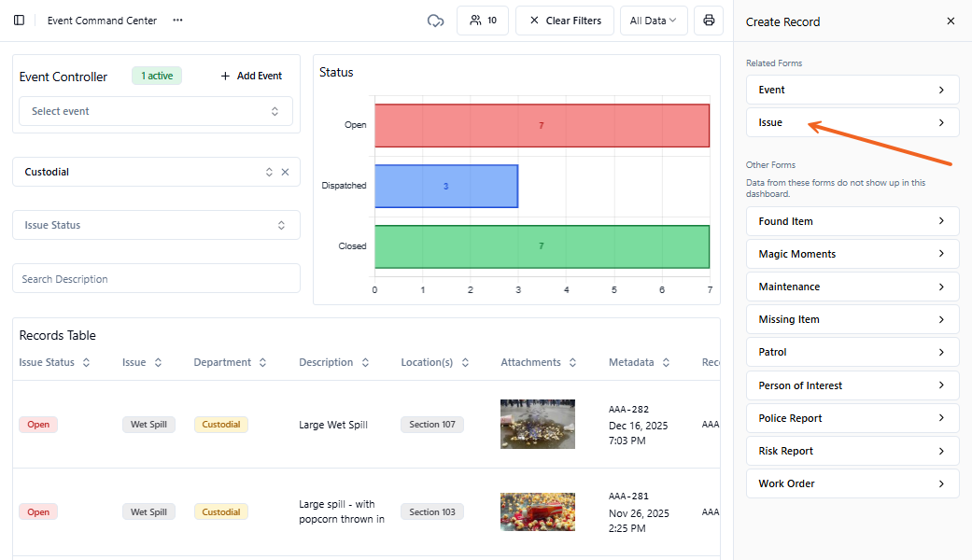This screenshot has height=560, width=972.
Task: Click the printer icon button
Action: click(709, 21)
